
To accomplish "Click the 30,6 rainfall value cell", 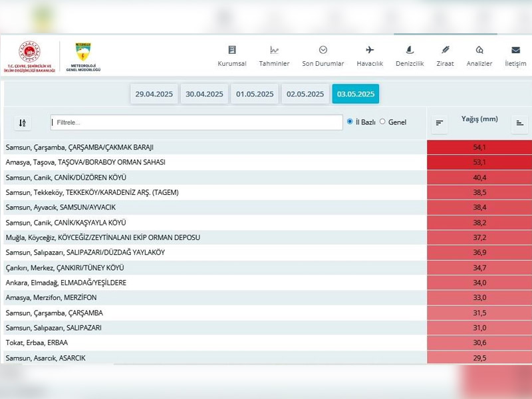I will coord(479,342).
